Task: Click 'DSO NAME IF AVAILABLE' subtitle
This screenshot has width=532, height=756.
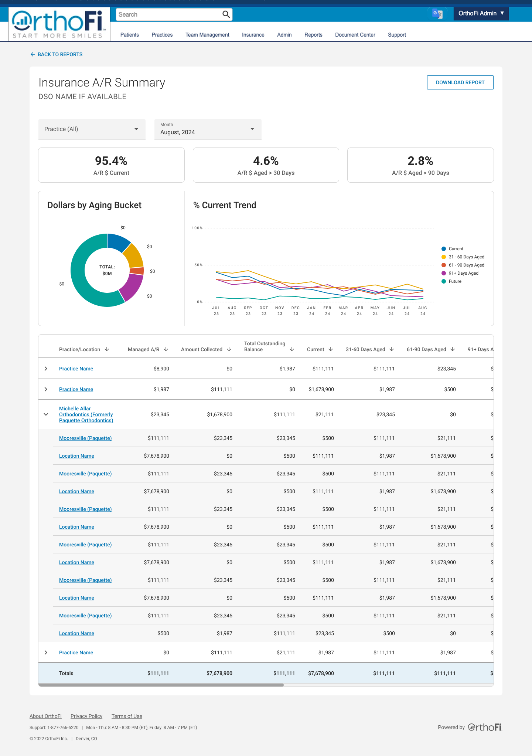Action: pyautogui.click(x=82, y=96)
